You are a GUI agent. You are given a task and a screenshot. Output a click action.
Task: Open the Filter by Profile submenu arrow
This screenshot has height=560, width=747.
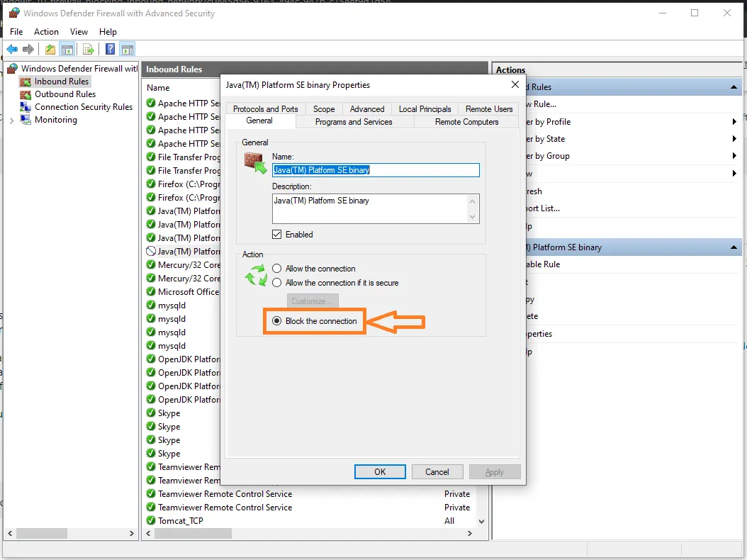click(x=734, y=121)
